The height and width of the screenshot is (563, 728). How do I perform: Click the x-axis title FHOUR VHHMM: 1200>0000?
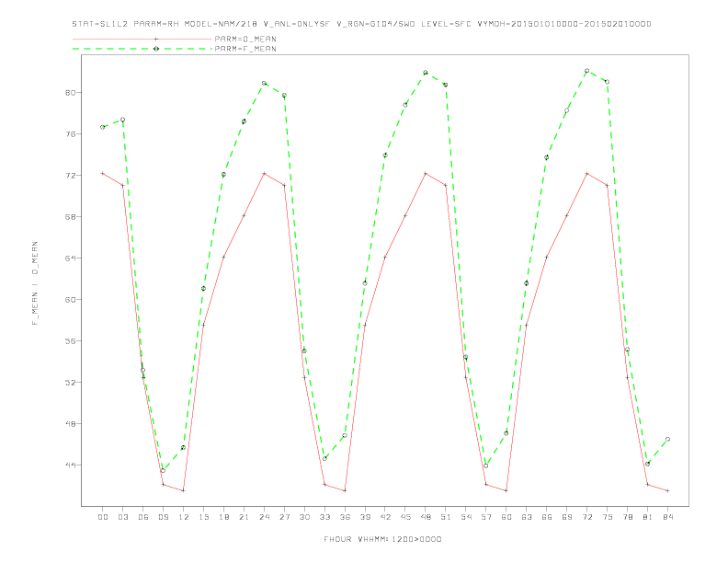(382, 539)
